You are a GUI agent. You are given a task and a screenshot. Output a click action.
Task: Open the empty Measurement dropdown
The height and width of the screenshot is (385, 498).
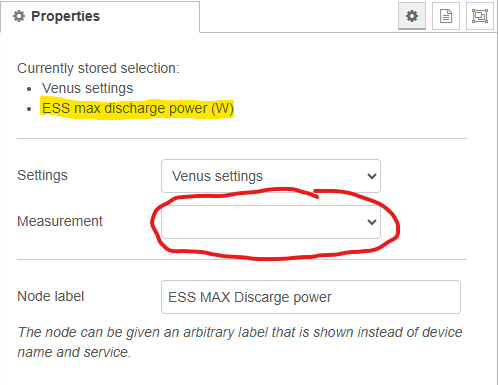tap(271, 222)
